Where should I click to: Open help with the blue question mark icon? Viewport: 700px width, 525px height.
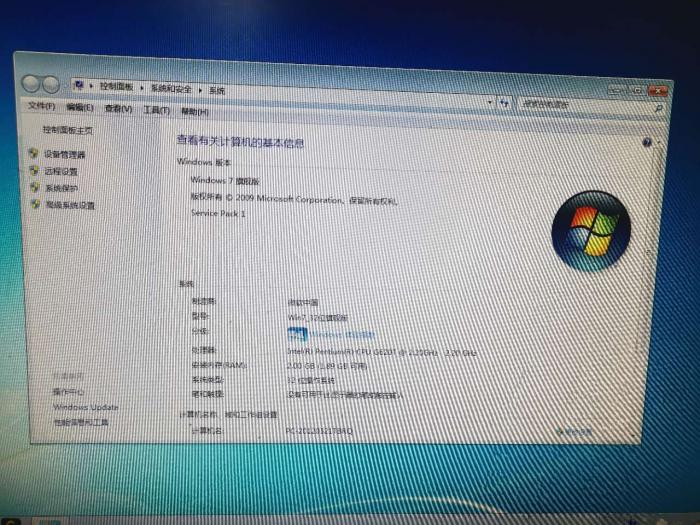(647, 142)
